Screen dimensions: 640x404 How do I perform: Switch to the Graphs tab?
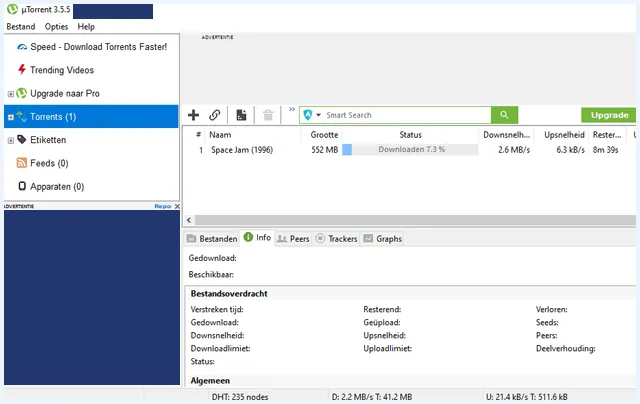point(383,238)
